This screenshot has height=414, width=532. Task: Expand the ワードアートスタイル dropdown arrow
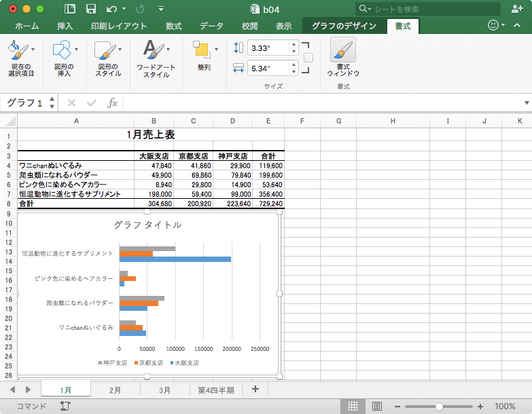[168, 50]
